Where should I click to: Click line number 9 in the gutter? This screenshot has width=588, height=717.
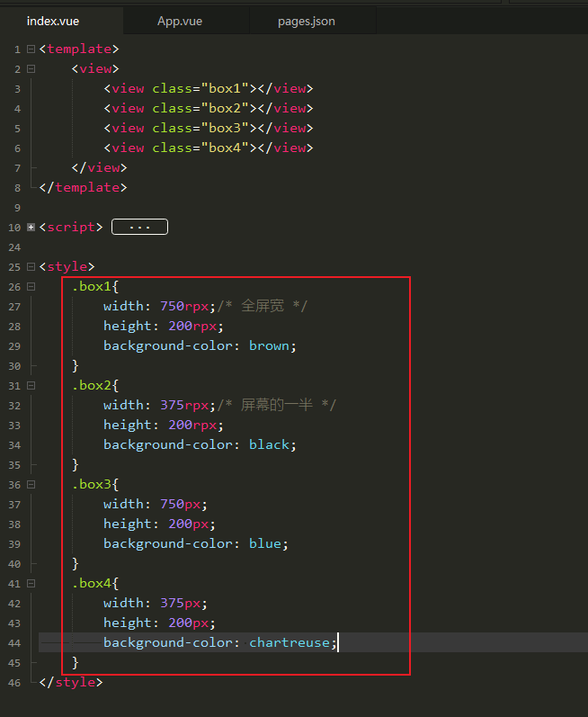click(17, 208)
